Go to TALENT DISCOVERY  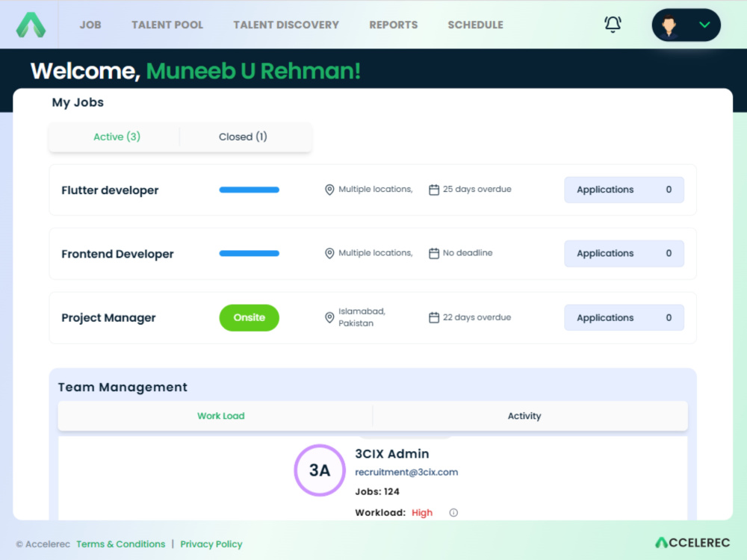(x=286, y=25)
